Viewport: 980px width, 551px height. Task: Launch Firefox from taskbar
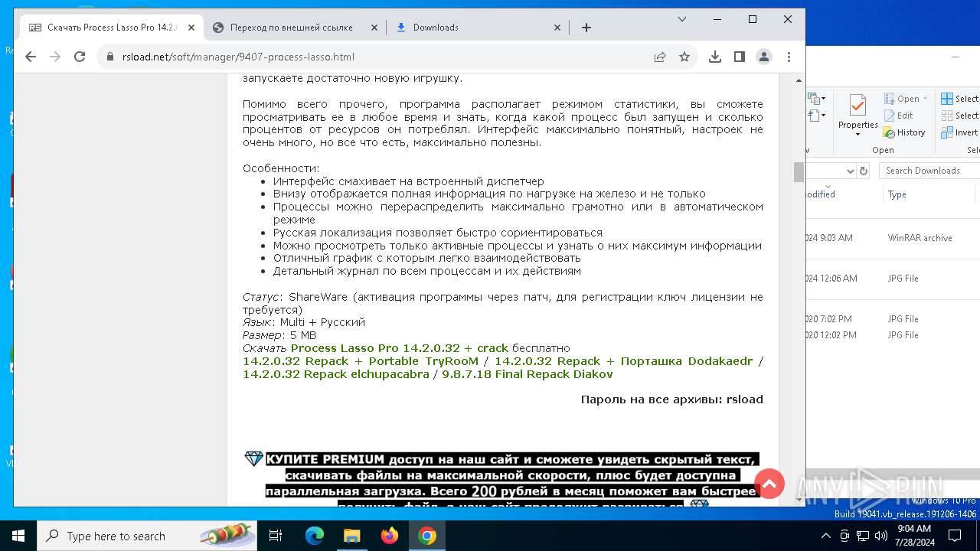click(390, 536)
